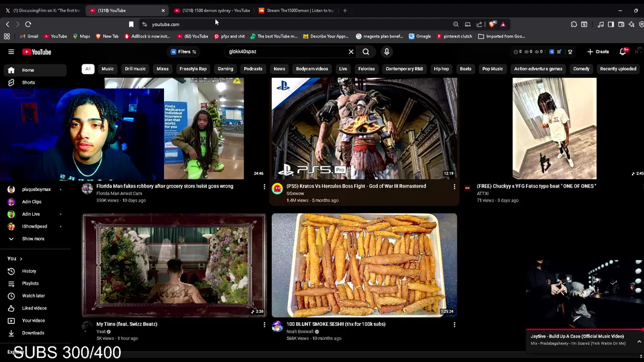644x362 pixels.
Task: Start voice search with the microphone icon
Action: 386,51
